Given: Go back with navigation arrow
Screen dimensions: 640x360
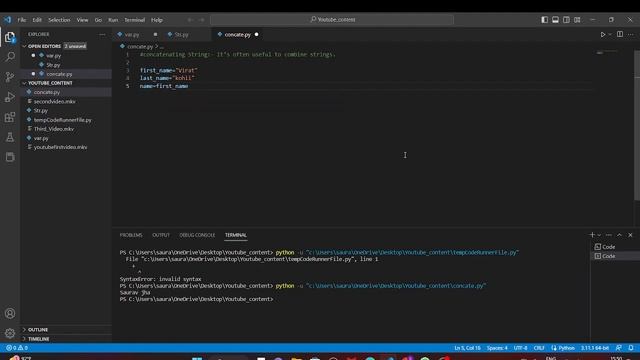Looking at the screenshot, I should (x=190, y=20).
